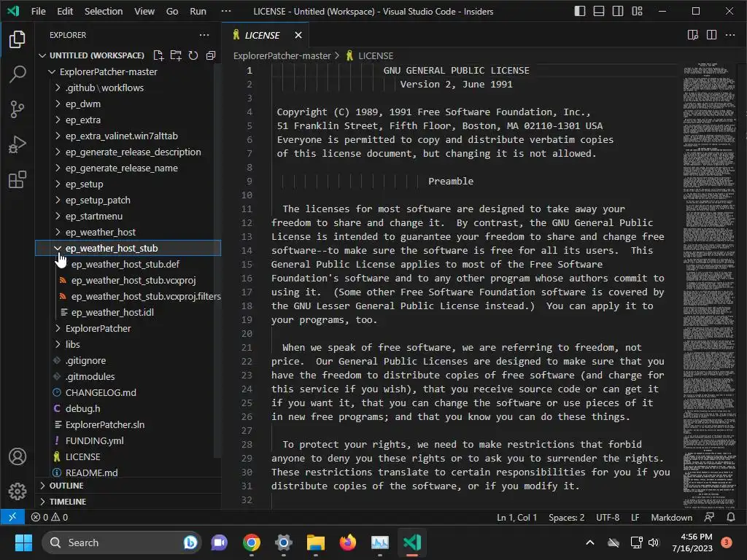Open the Go menu
Screen dimensions: 747x560
tap(172, 11)
